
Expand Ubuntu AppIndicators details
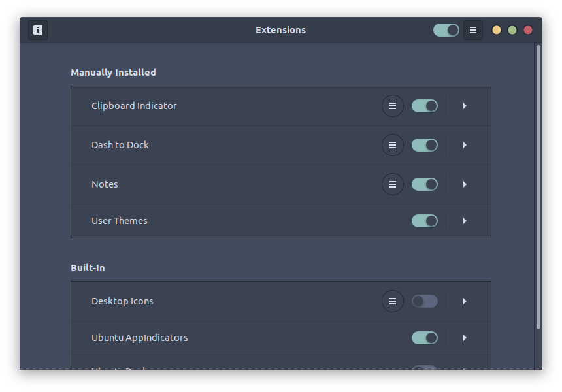click(x=465, y=338)
